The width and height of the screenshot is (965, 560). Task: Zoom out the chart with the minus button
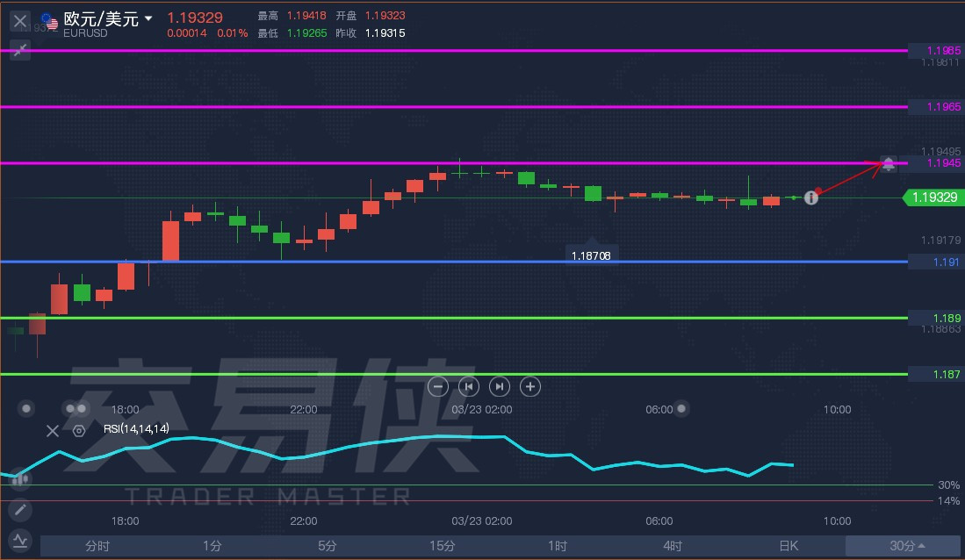point(437,386)
